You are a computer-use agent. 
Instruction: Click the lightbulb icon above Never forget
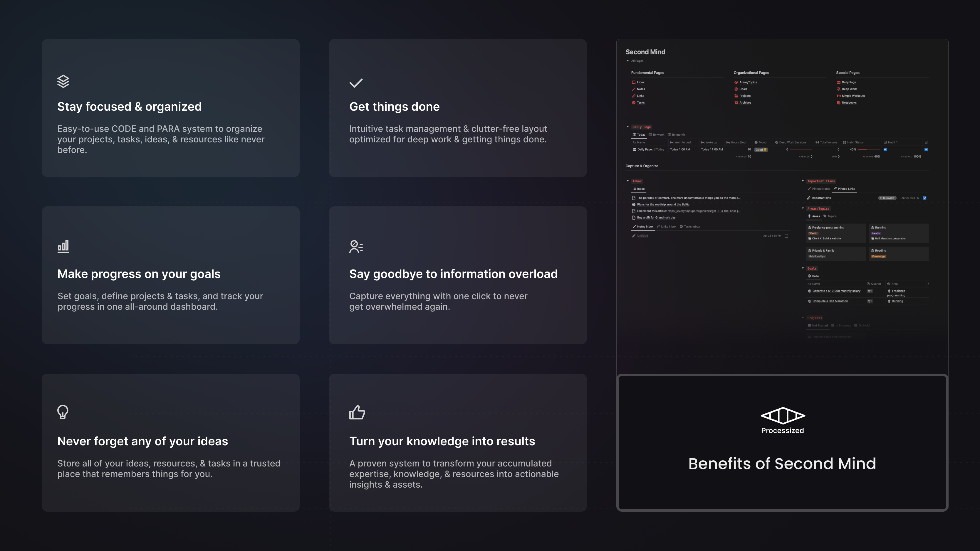pyautogui.click(x=63, y=412)
